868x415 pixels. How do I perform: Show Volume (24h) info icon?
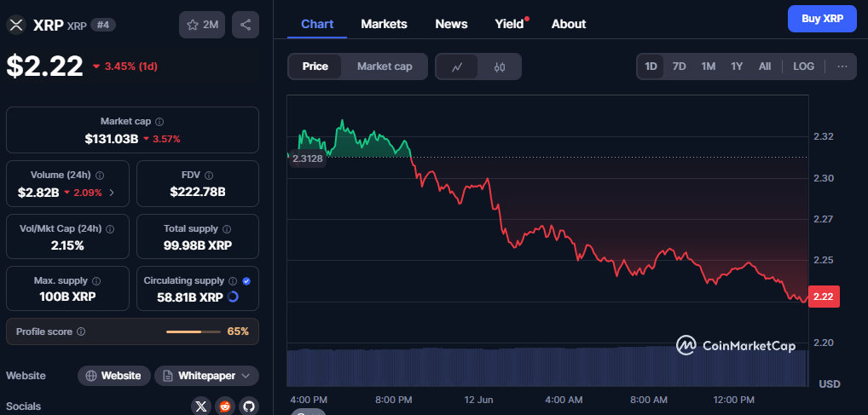click(100, 176)
